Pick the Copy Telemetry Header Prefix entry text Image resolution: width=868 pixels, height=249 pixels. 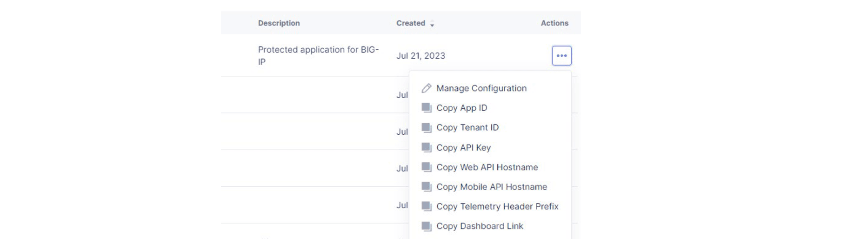coord(497,207)
